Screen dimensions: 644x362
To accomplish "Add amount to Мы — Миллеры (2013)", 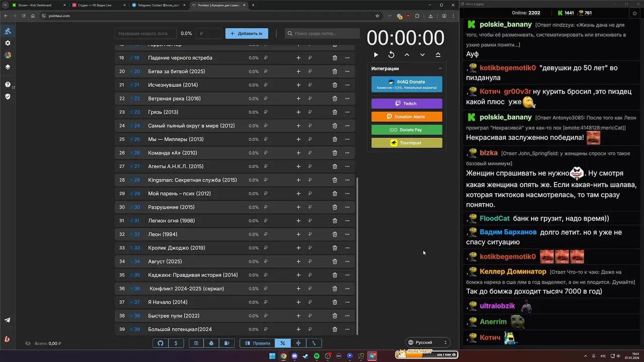I will pos(298,139).
